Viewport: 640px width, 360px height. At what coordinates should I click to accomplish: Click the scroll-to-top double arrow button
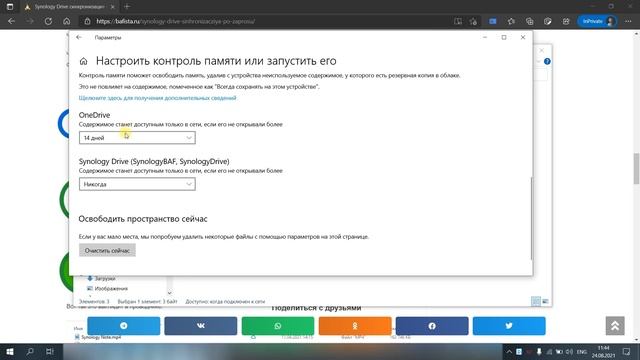tap(615, 326)
